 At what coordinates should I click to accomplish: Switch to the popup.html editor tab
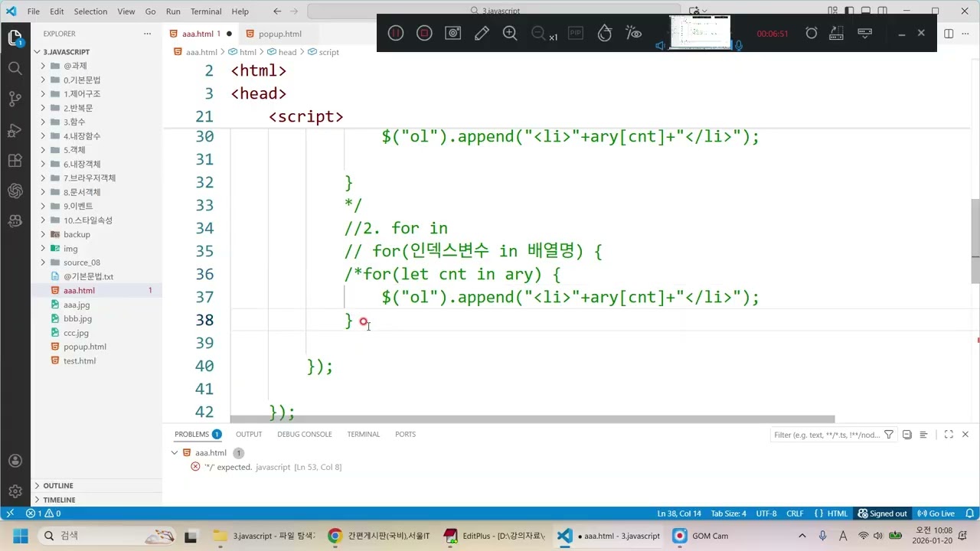coord(279,34)
